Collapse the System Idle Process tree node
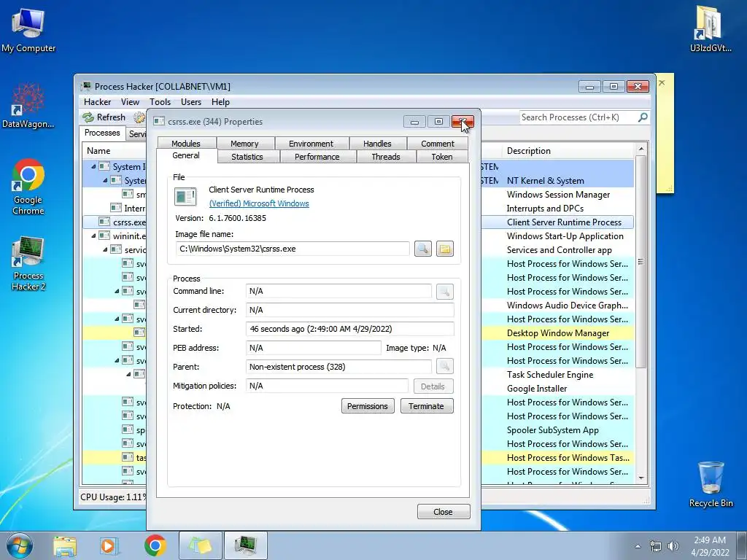Screen dimensions: 747x560 [x=93, y=167]
